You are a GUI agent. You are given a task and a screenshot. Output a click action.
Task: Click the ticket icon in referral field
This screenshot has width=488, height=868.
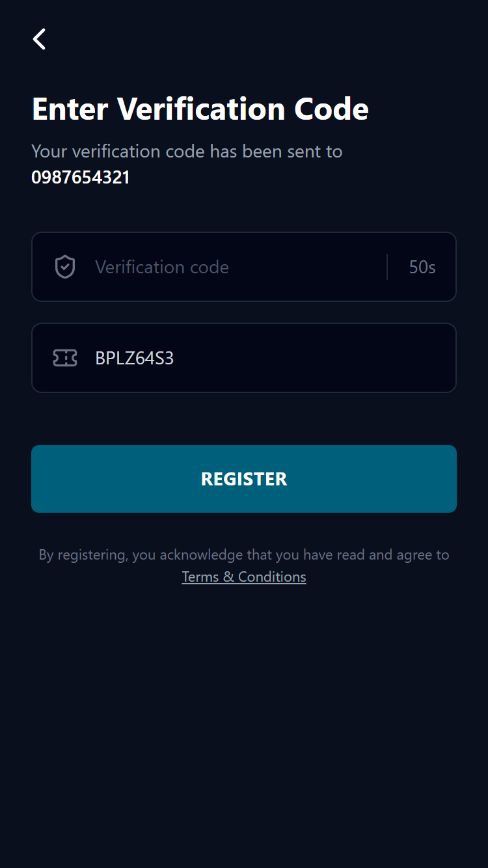(64, 358)
